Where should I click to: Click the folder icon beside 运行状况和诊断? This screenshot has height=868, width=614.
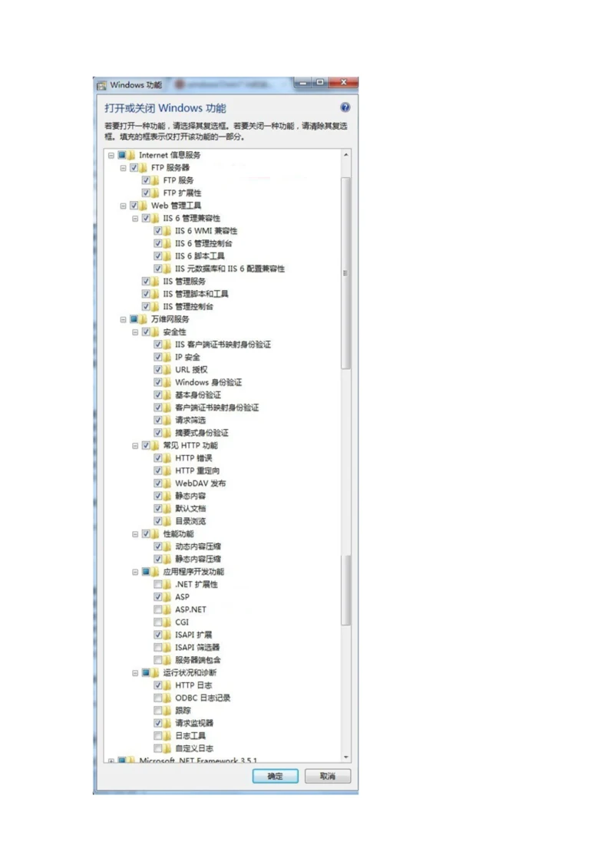point(156,672)
